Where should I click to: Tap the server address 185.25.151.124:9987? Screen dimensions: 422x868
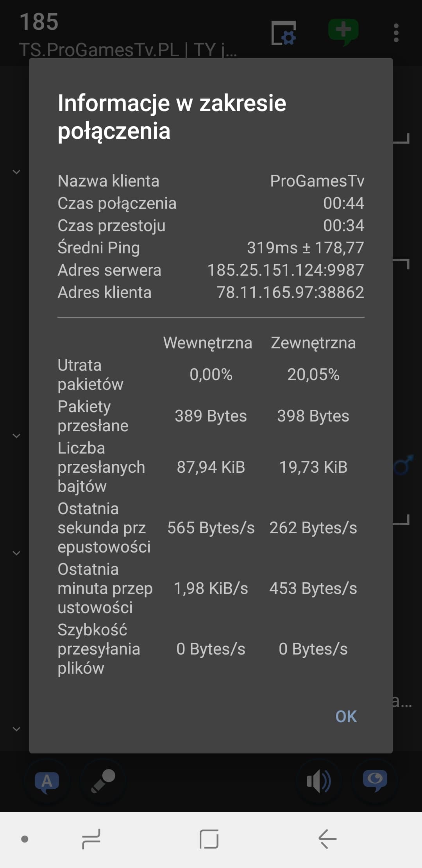coord(285,270)
